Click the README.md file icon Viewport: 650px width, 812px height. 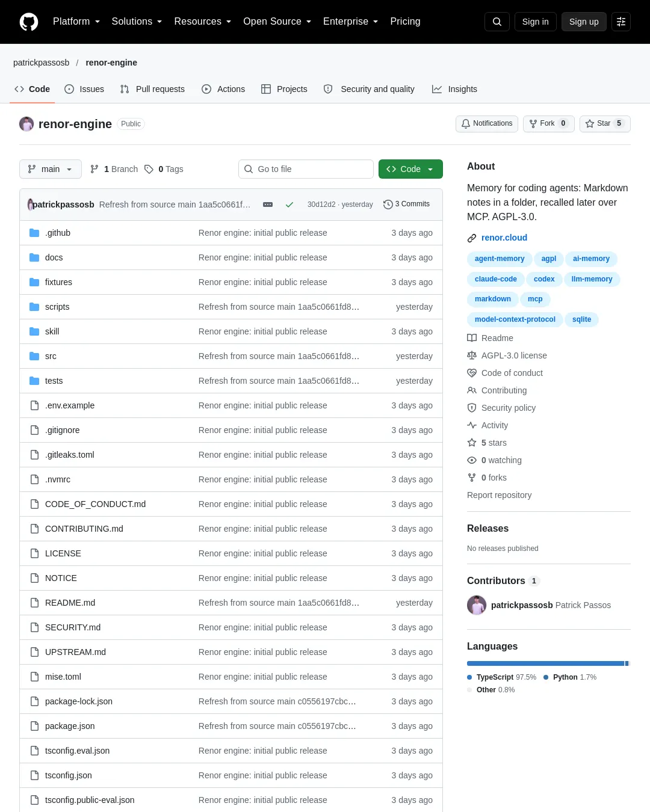point(34,603)
